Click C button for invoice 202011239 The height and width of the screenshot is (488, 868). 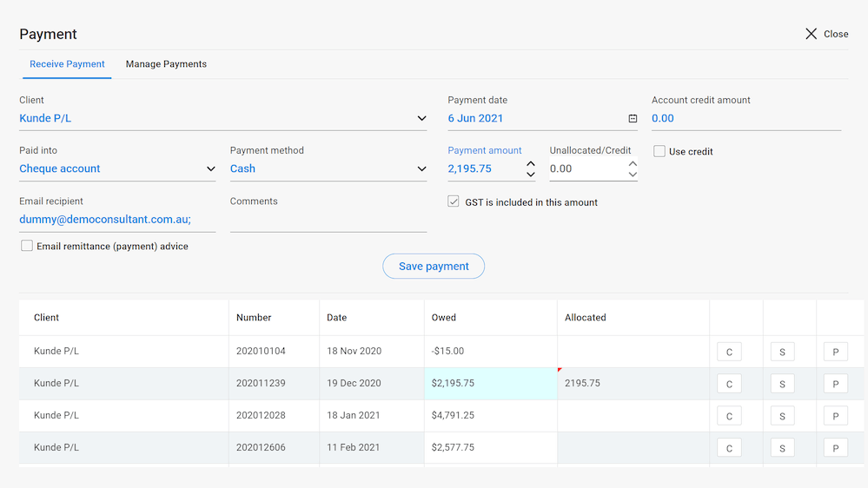click(729, 384)
